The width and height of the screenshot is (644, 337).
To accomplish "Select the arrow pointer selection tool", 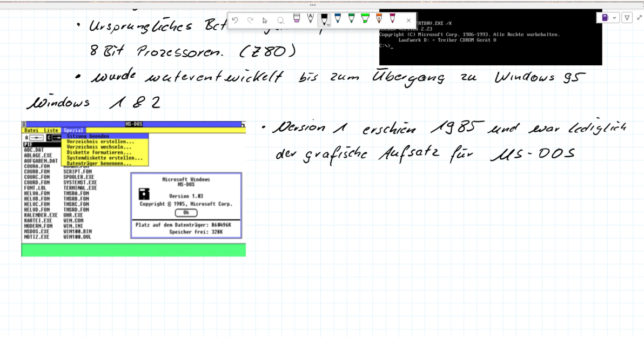I will click(265, 21).
